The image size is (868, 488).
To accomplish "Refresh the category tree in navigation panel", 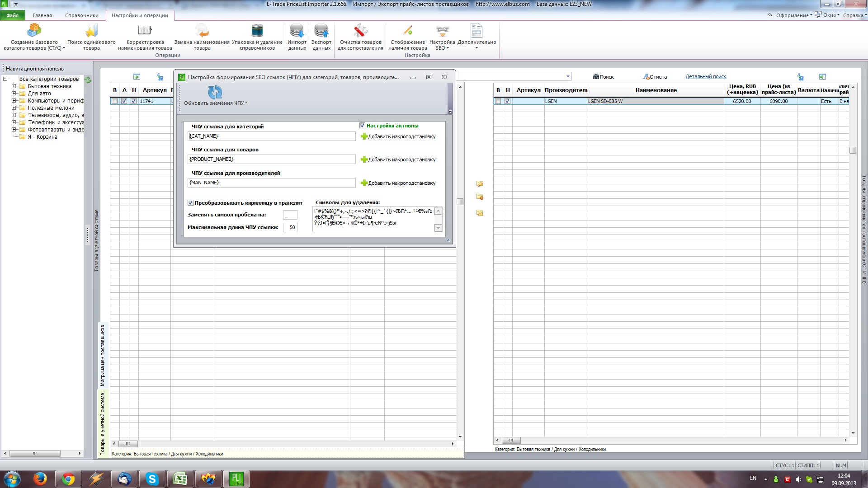I will [x=88, y=80].
